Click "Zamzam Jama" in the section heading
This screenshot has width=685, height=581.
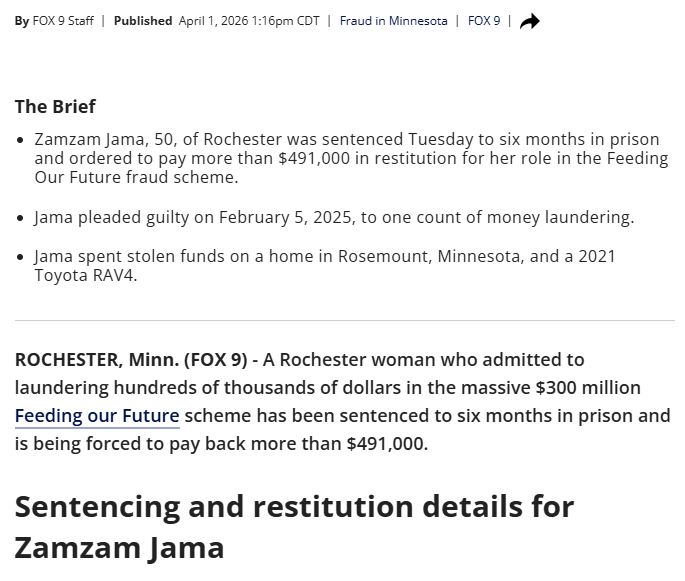tap(119, 547)
